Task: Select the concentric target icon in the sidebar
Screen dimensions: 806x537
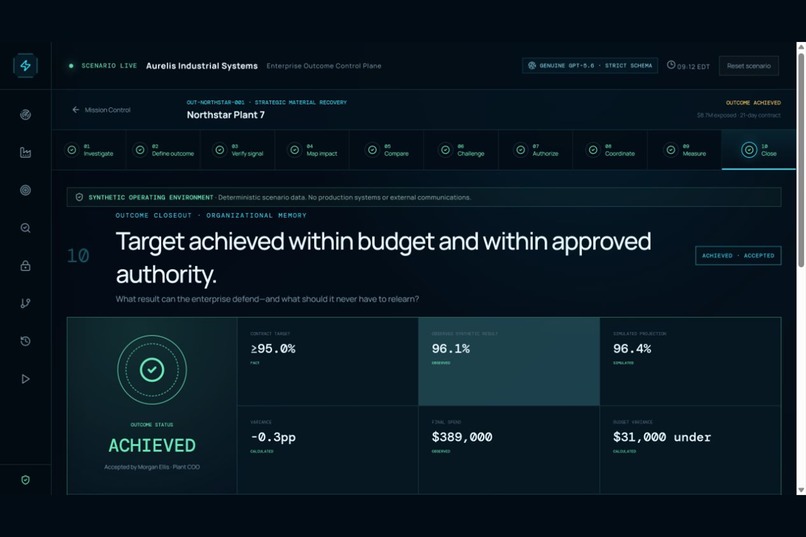Action: click(x=25, y=190)
